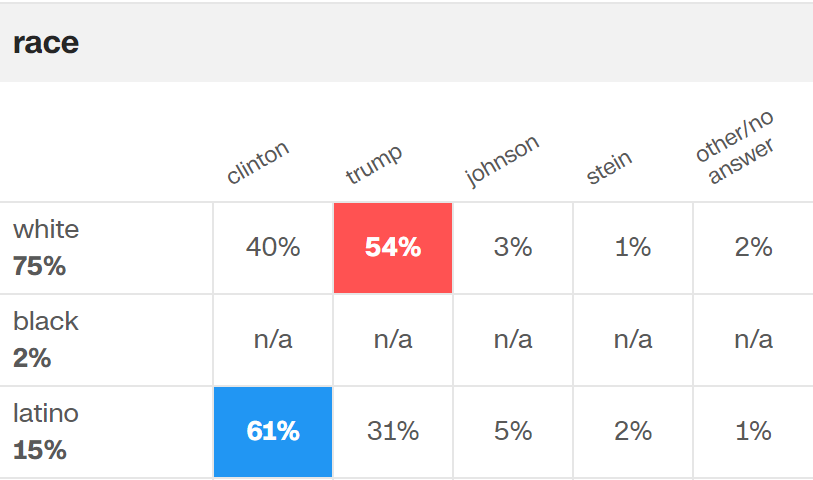Click the white 75% row label
Viewport: 813px width, 480px height.
(x=46, y=248)
